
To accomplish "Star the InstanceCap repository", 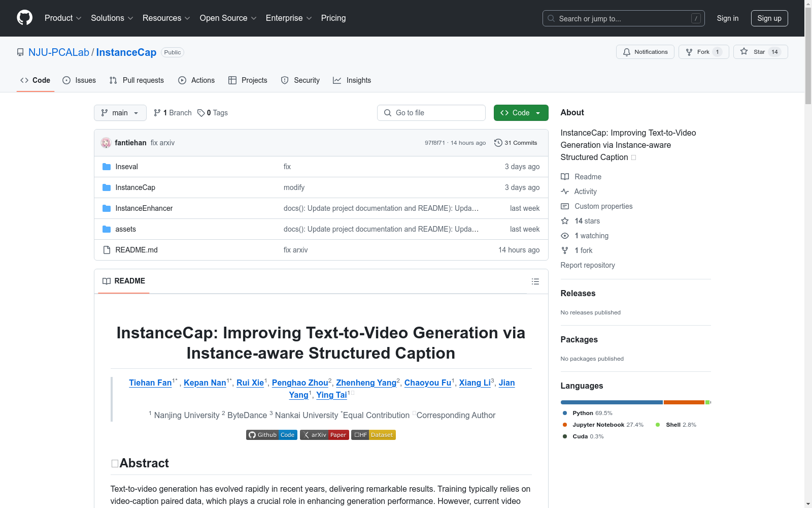I will click(760, 52).
